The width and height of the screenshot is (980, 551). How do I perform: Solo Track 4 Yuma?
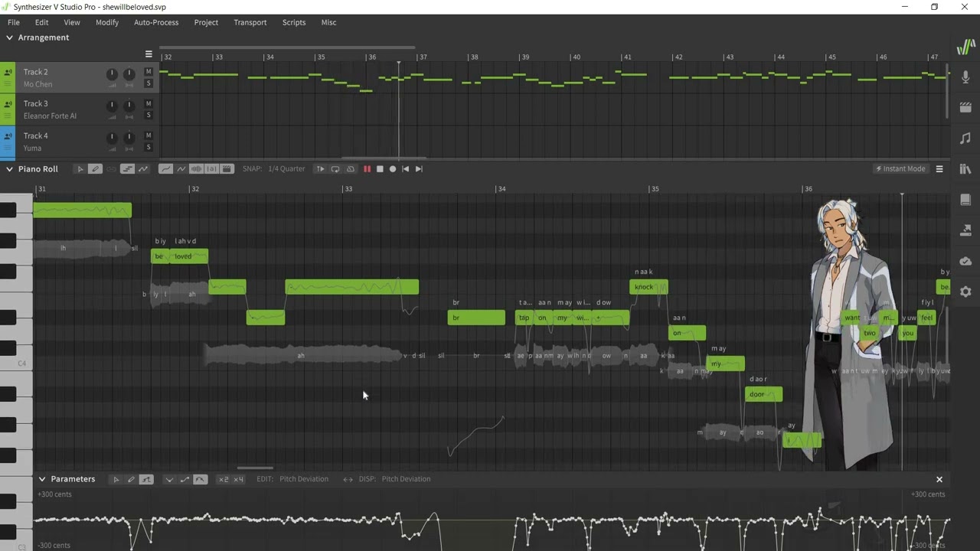pos(149,147)
